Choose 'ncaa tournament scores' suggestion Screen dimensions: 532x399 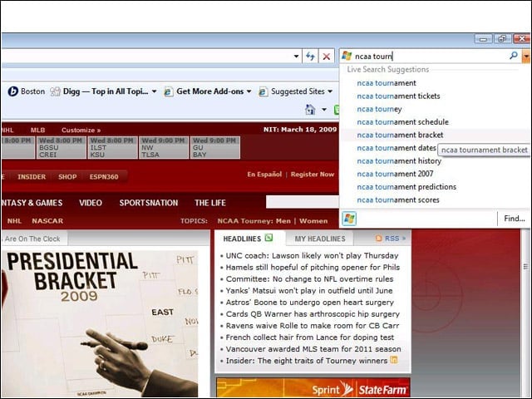pos(398,199)
